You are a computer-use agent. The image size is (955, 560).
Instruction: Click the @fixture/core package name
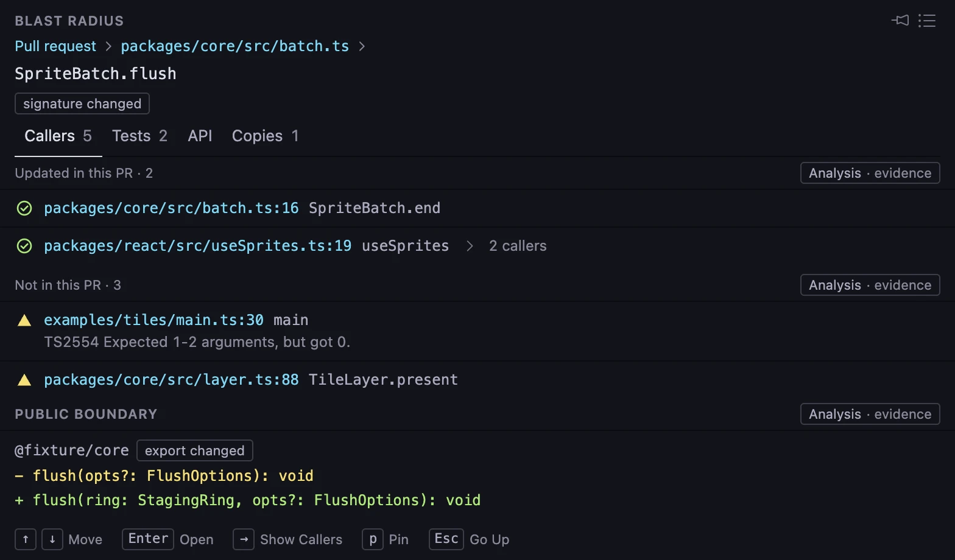pos(72,450)
